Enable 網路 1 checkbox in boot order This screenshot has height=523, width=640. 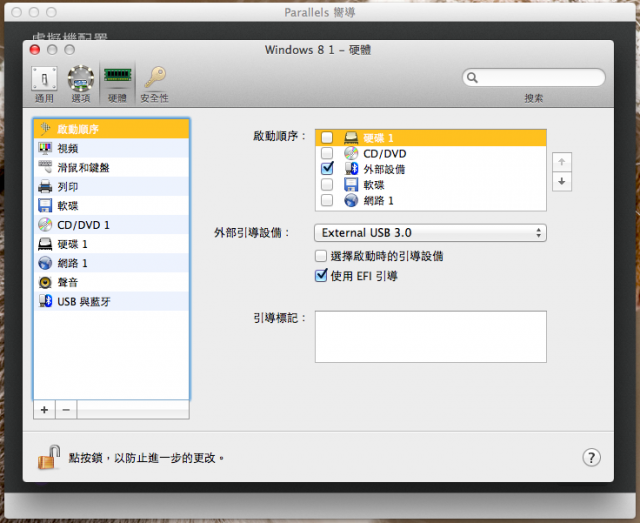[x=327, y=200]
